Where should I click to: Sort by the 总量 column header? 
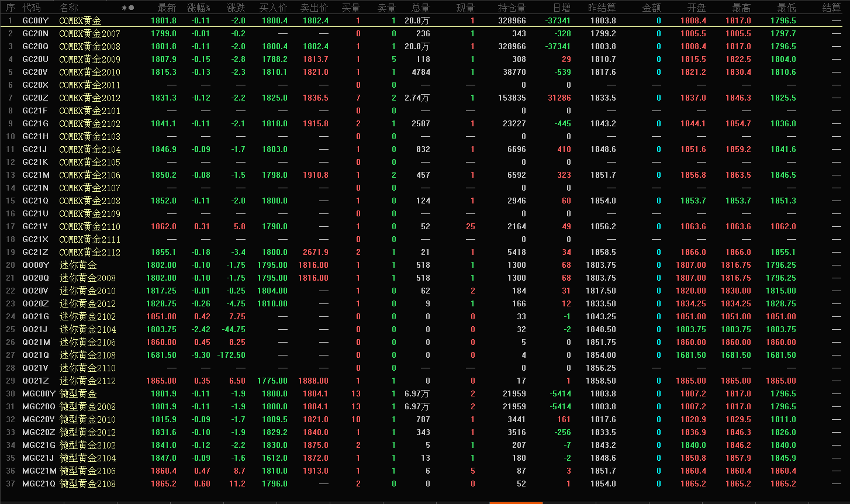(x=420, y=8)
